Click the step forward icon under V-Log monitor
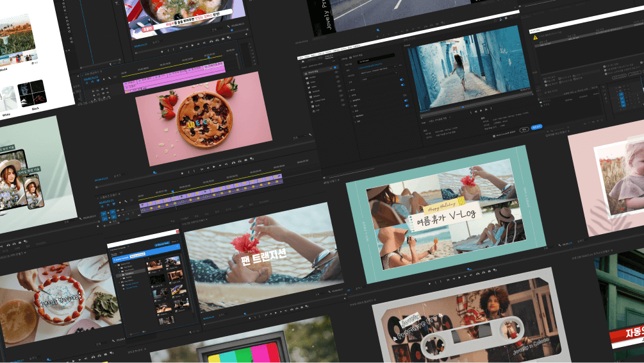 coord(465,276)
